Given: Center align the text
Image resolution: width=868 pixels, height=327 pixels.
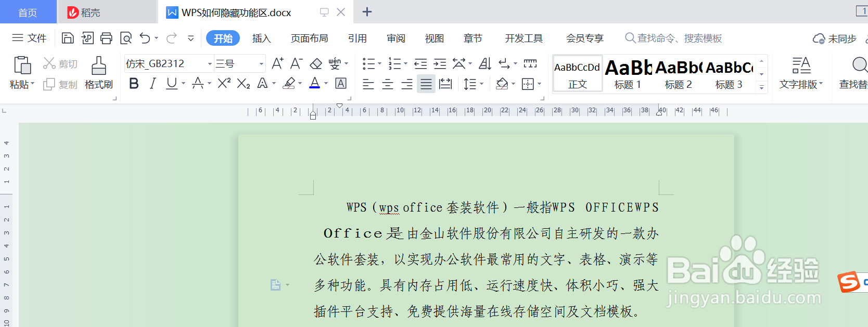Looking at the screenshot, I should [x=388, y=84].
